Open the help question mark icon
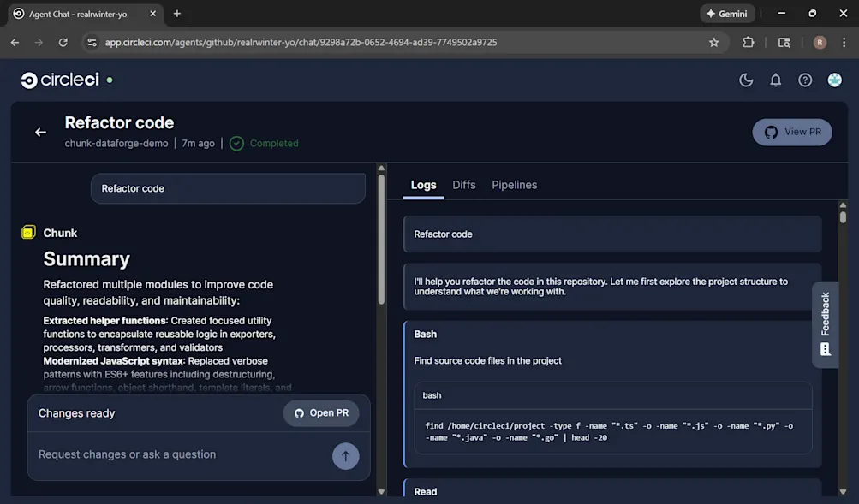This screenshot has height=504, width=859. 805,80
